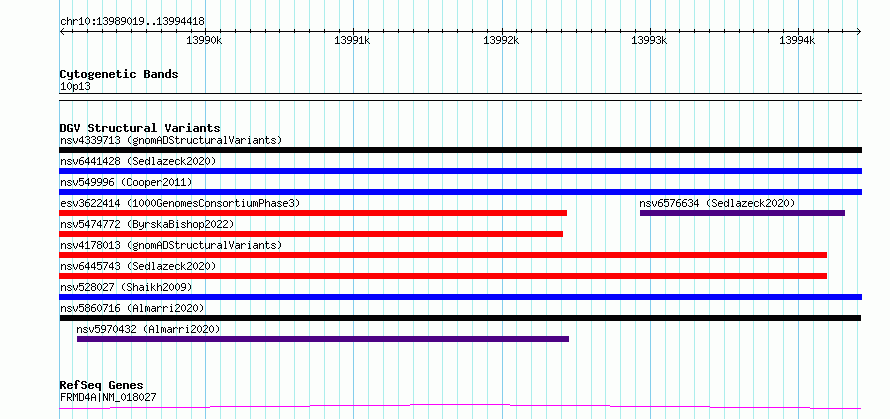
Task: Select the red esv3622414 variant bar
Action: (x=313, y=213)
